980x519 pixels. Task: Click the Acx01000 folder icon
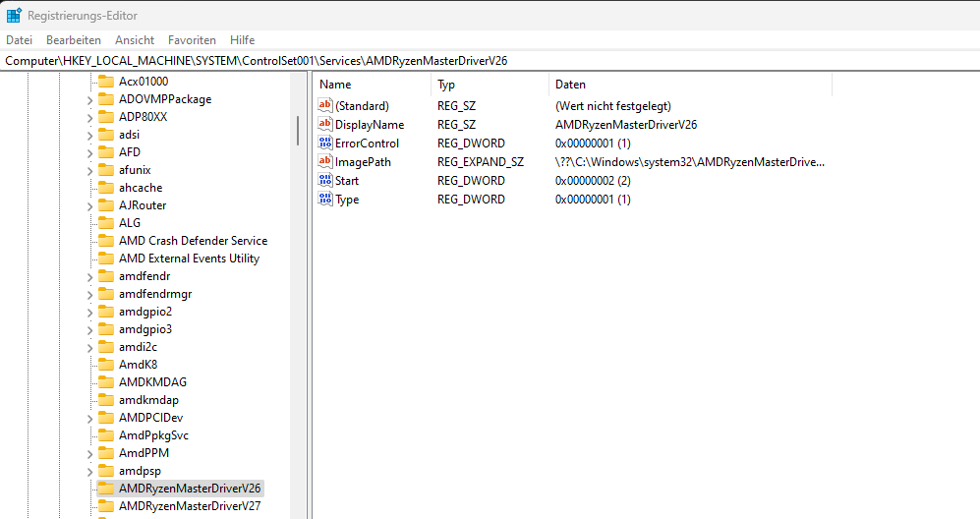point(106,82)
